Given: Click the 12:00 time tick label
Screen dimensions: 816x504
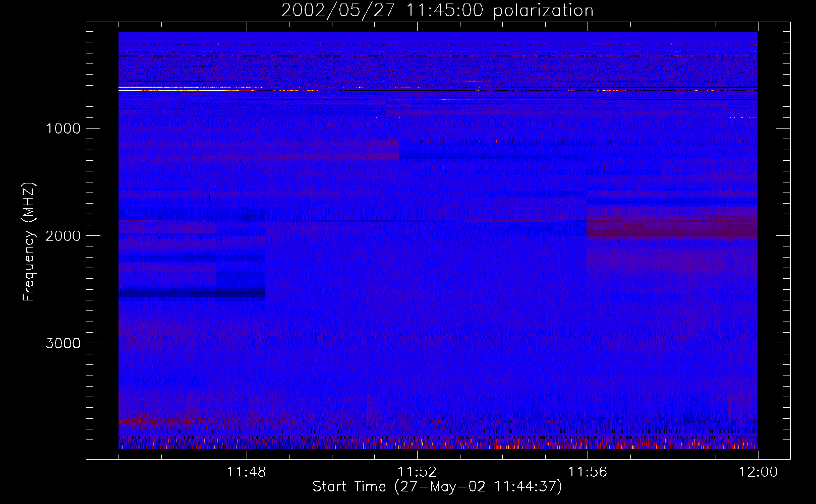Looking at the screenshot, I should [758, 472].
